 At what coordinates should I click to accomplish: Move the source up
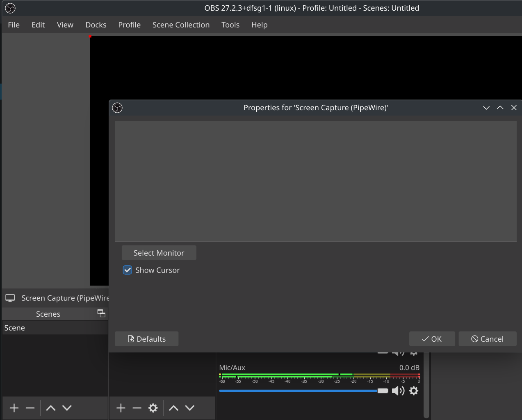click(x=174, y=408)
